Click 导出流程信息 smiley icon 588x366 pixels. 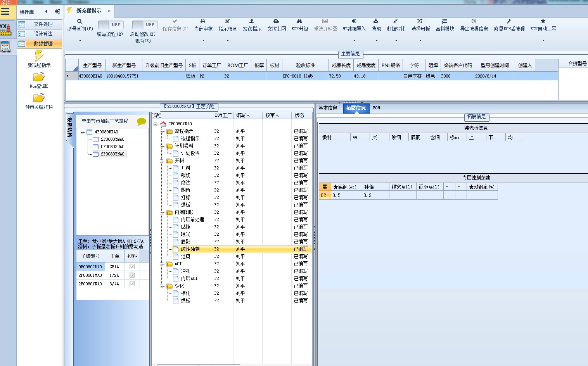click(474, 21)
